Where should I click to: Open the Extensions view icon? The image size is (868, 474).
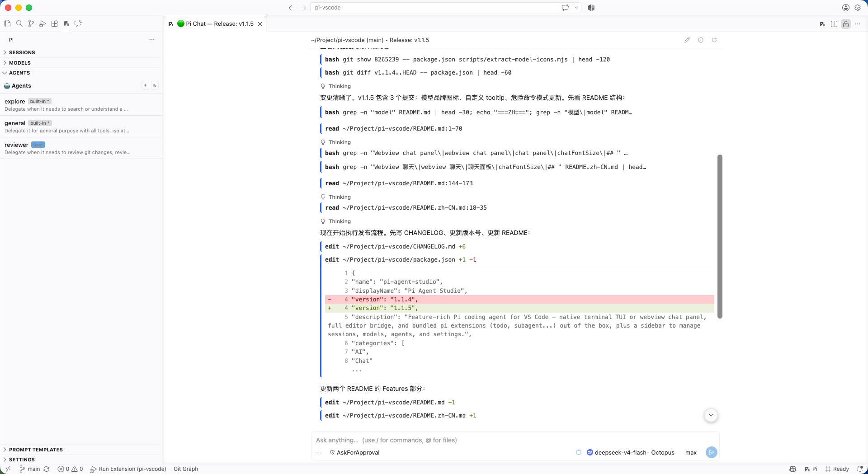(54, 23)
